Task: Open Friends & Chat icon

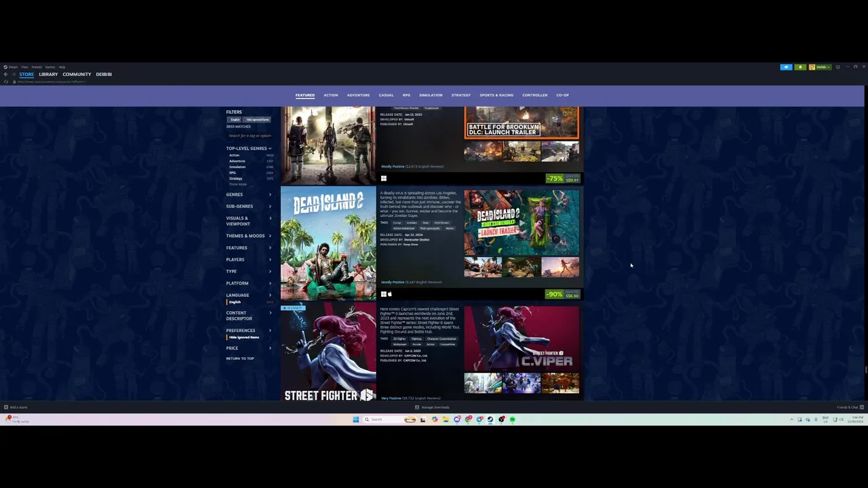Action: point(861,407)
